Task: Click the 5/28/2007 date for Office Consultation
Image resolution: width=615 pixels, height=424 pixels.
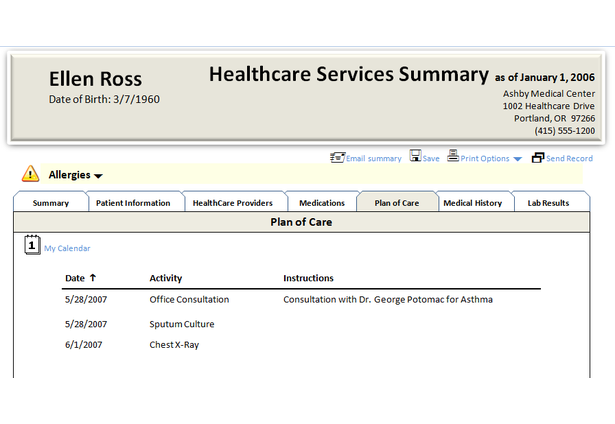Action: [x=86, y=299]
